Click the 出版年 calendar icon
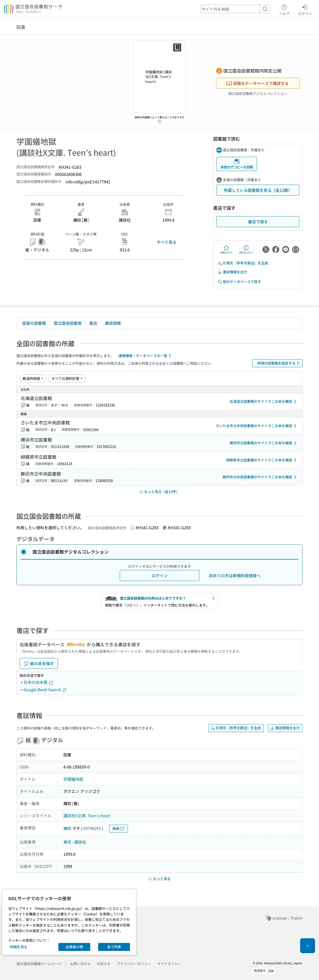 pos(168,212)
